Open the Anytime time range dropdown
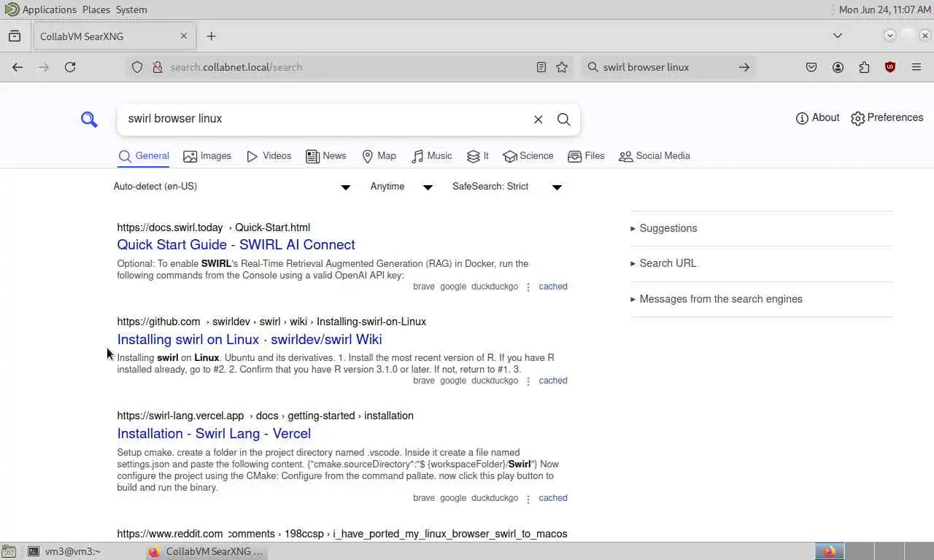934x560 pixels. click(401, 187)
